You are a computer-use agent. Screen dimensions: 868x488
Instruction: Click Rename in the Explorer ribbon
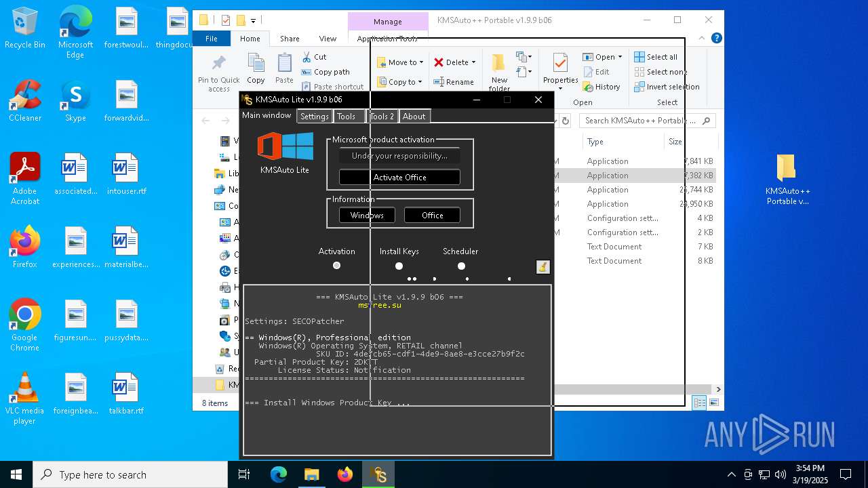pyautogui.click(x=454, y=82)
